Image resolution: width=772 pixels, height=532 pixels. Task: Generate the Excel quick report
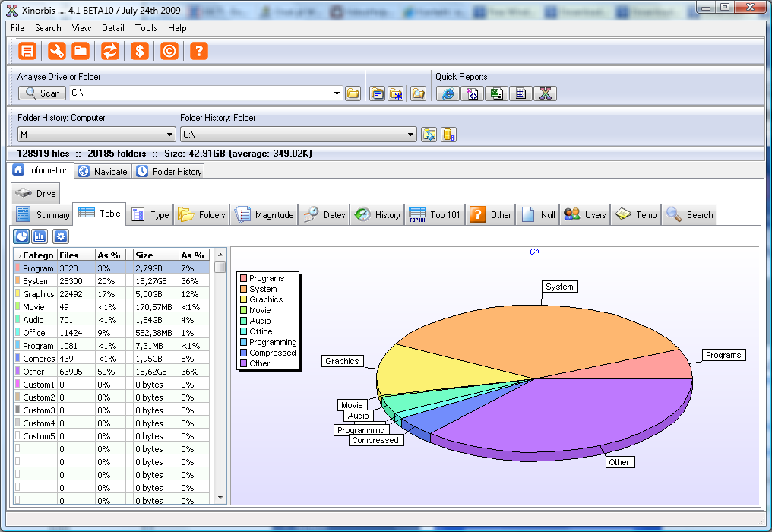tap(496, 93)
